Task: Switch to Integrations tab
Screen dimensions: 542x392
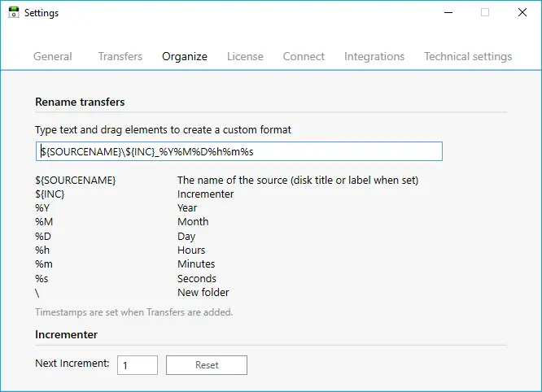Action: click(x=374, y=56)
